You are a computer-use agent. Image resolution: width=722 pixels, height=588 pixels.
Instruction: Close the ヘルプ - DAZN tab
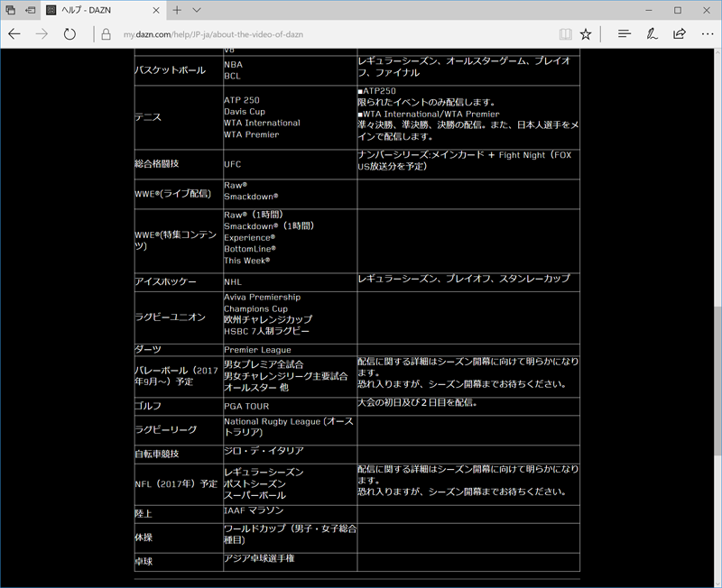coord(156,10)
